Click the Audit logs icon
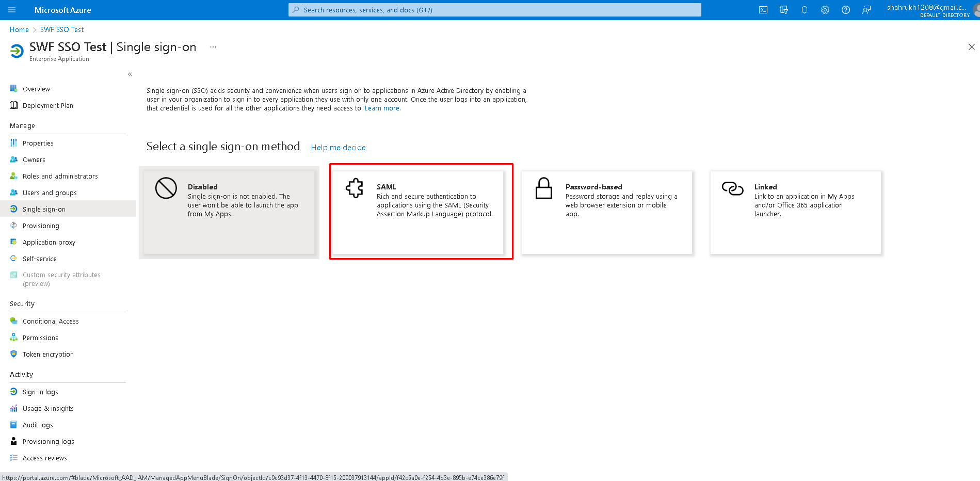This screenshot has width=980, height=481. coord(14,425)
